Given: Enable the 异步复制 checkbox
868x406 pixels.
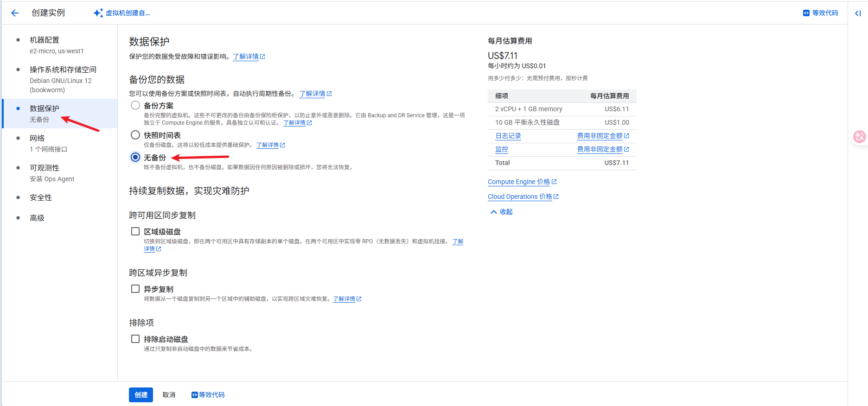Looking at the screenshot, I should (x=135, y=289).
